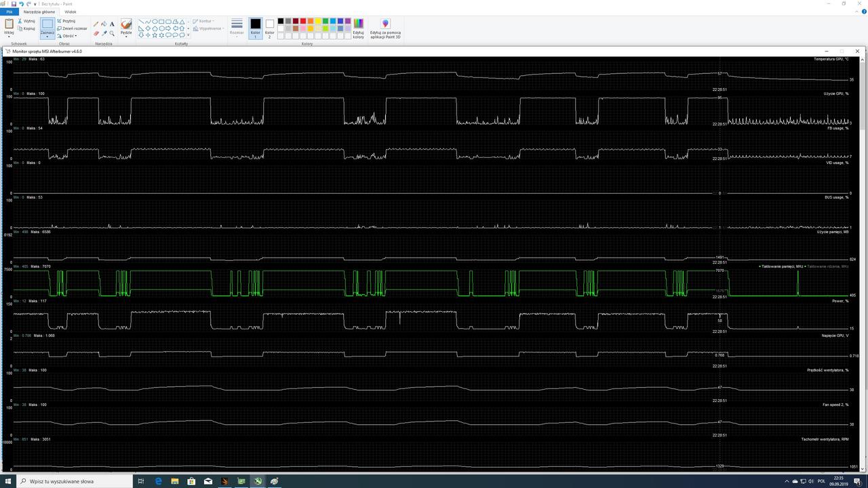
Task: Open Edytuj kolory color editor
Action: 358,28
